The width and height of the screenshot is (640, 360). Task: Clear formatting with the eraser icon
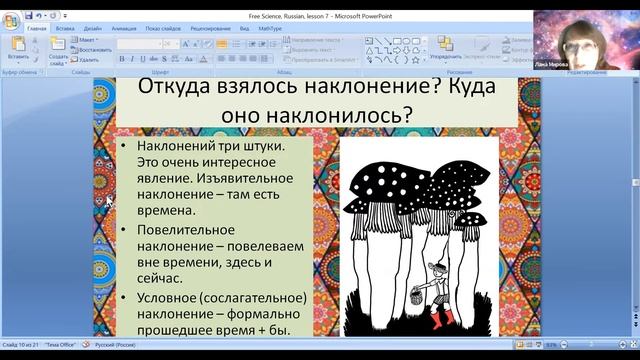click(x=208, y=44)
